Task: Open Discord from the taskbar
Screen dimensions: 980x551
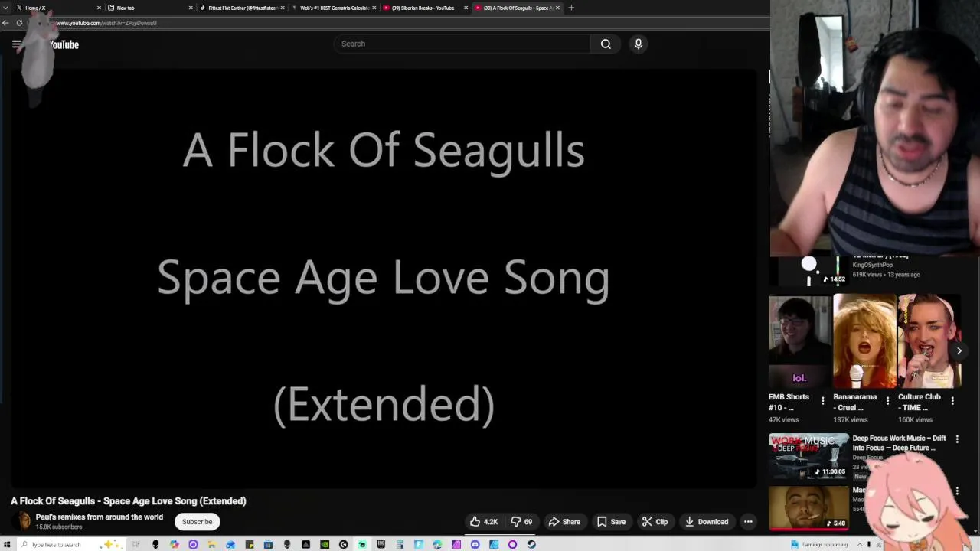Action: pos(475,544)
